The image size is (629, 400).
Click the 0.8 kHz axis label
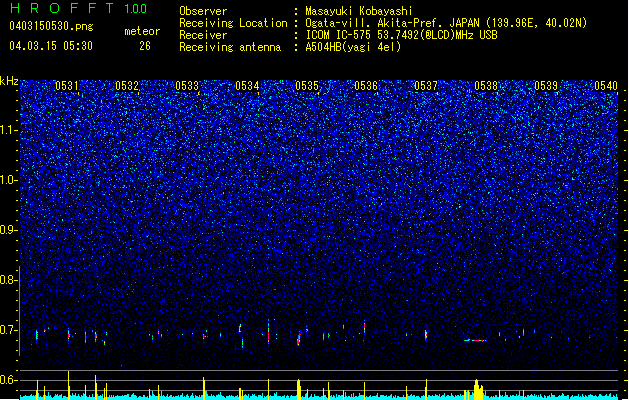[x=8, y=280]
